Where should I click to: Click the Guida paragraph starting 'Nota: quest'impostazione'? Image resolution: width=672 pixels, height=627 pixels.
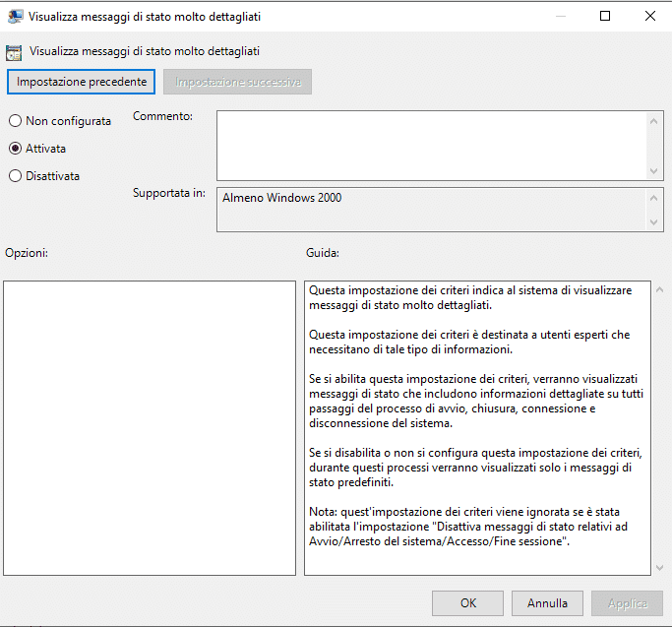point(468,527)
